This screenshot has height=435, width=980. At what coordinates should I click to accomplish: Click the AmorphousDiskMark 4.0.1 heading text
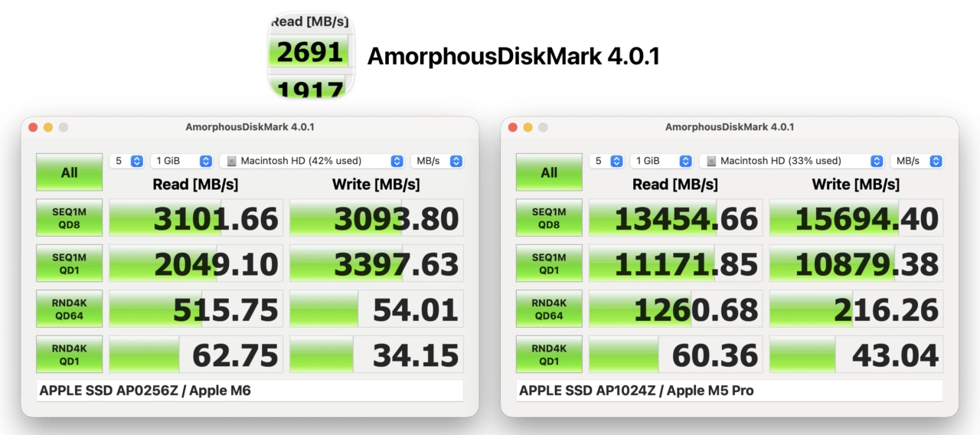513,57
